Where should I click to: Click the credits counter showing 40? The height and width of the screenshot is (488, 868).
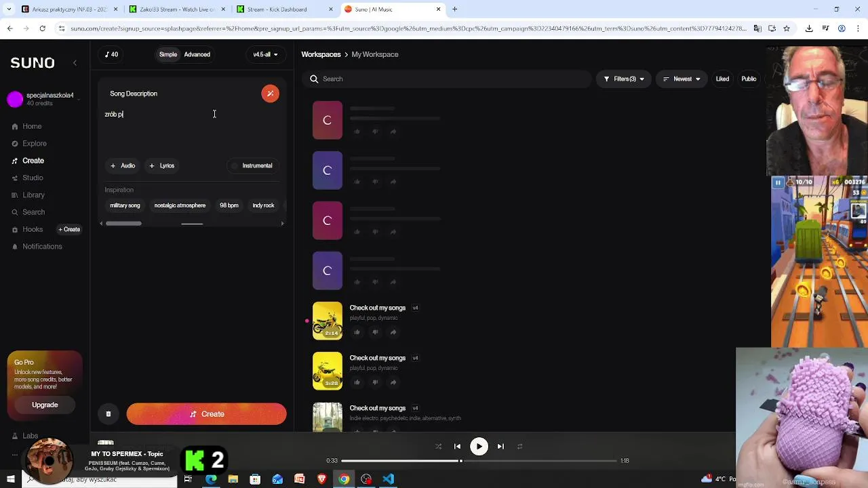pyautogui.click(x=111, y=54)
